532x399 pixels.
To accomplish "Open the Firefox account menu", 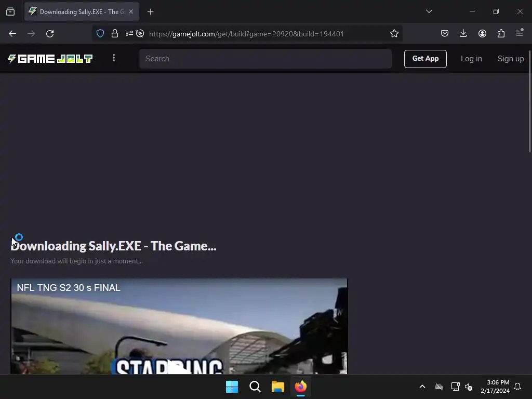I will coord(482,33).
